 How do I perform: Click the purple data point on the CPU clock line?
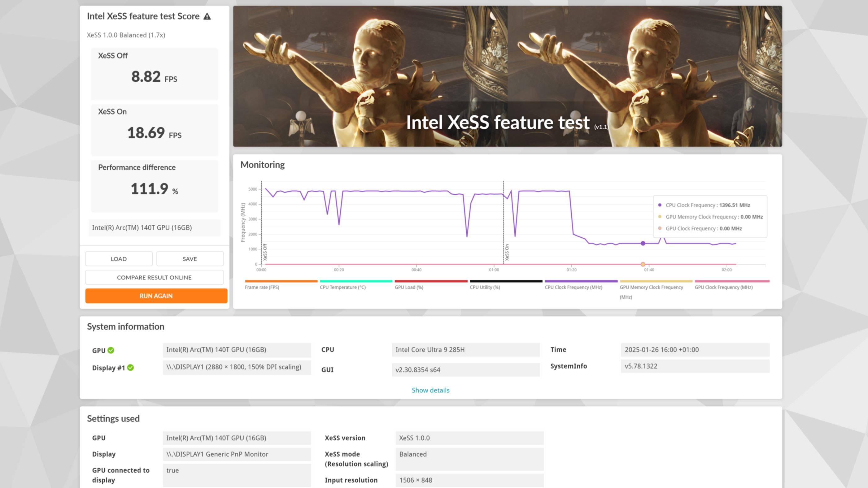pos(643,243)
